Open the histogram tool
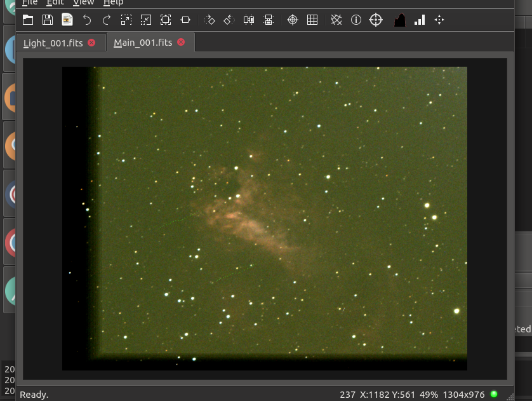The image size is (532, 401). (400, 20)
